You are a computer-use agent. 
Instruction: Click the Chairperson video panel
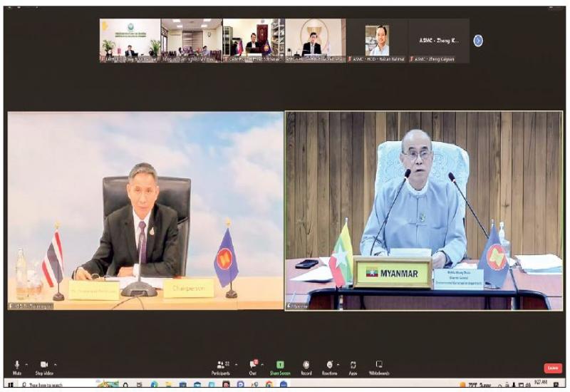[x=145, y=210]
